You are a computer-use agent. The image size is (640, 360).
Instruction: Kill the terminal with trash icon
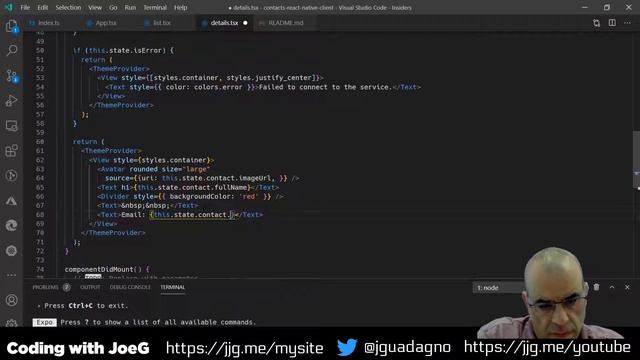pos(596,287)
